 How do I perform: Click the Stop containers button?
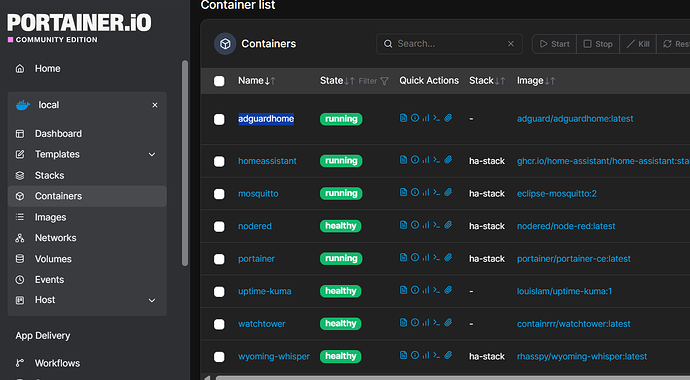tap(598, 44)
